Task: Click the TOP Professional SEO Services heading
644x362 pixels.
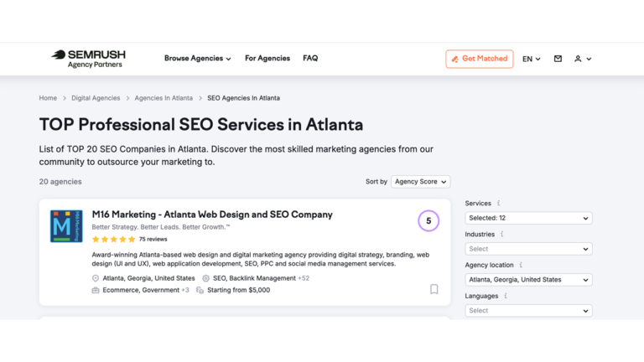Action: pos(201,124)
